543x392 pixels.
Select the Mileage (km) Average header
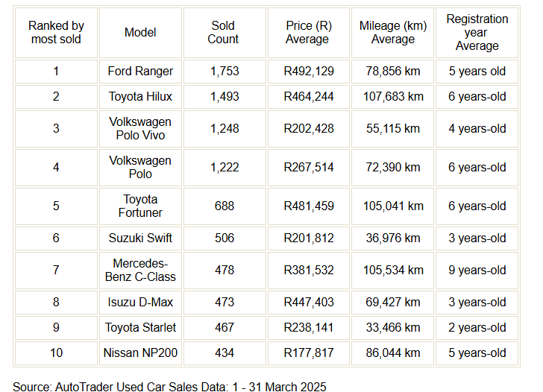392,33
